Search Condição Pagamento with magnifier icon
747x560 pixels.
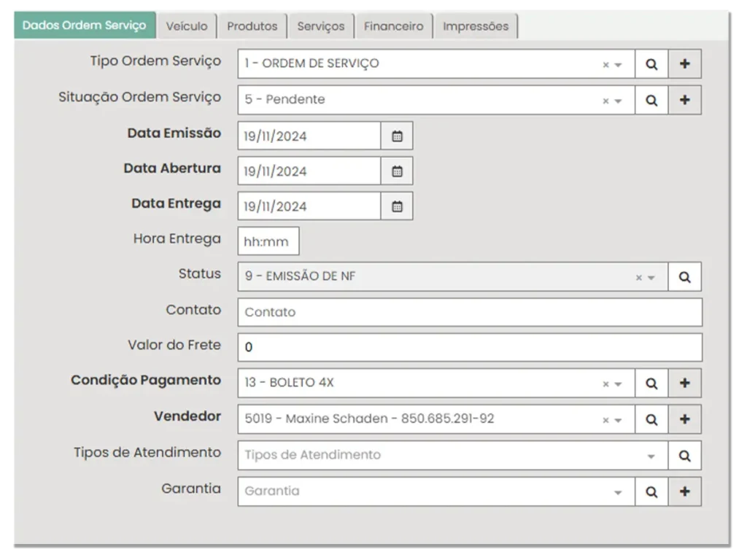(x=651, y=384)
